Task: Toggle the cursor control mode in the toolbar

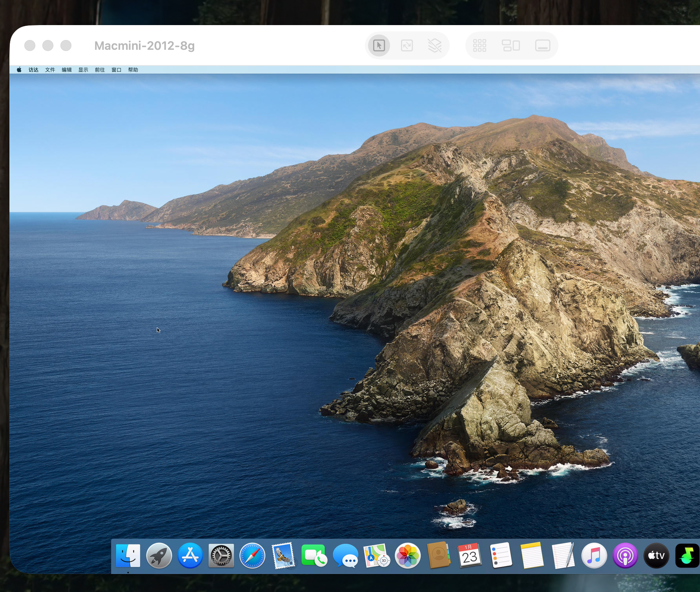Action: coord(379,45)
